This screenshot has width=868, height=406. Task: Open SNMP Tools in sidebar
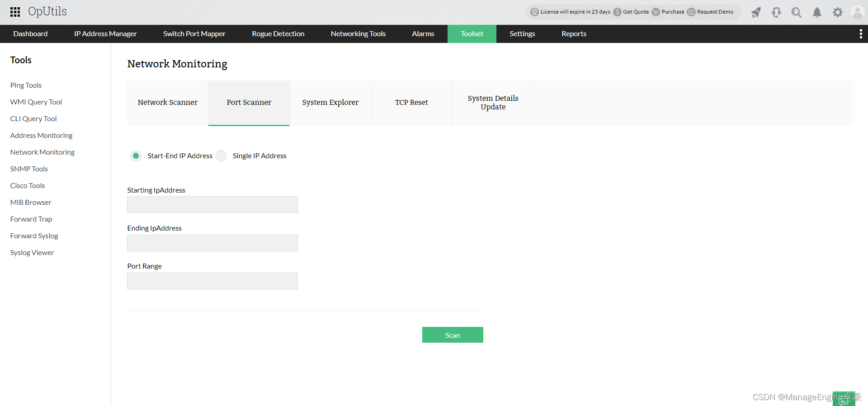pyautogui.click(x=29, y=169)
